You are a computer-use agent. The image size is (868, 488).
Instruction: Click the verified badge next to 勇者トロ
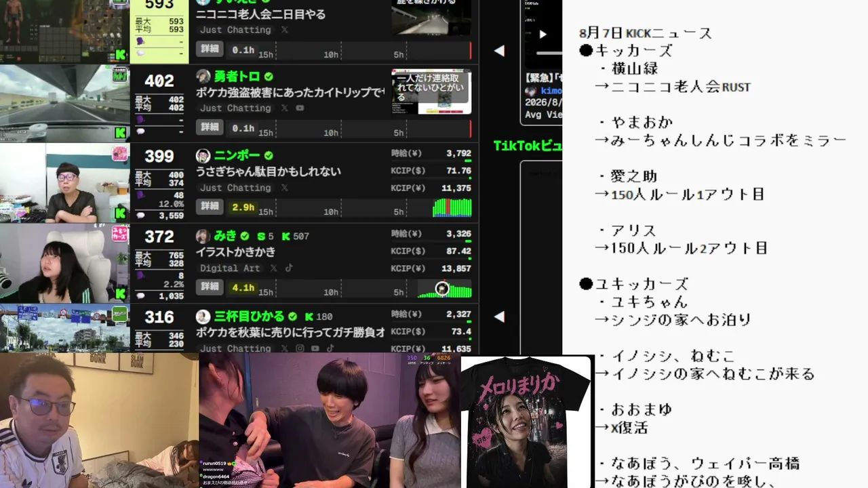pyautogui.click(x=269, y=77)
